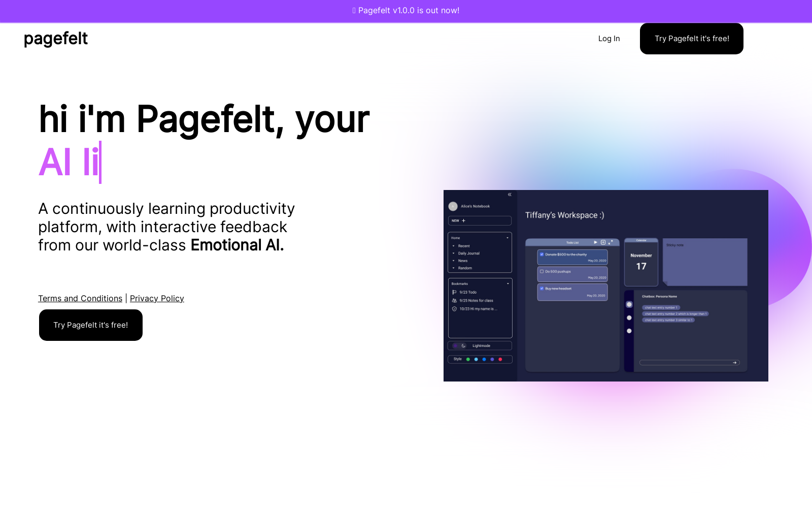Click the bold "Emotional AI." text
Screen dimensions: 812x508
coord(237,245)
